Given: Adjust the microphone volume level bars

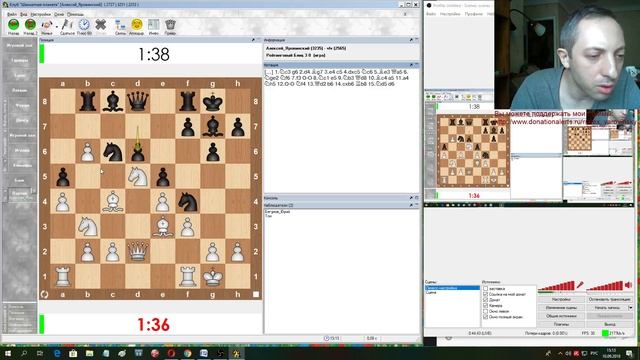Looking at the screenshot, I should pyautogui.click(x=556, y=285).
